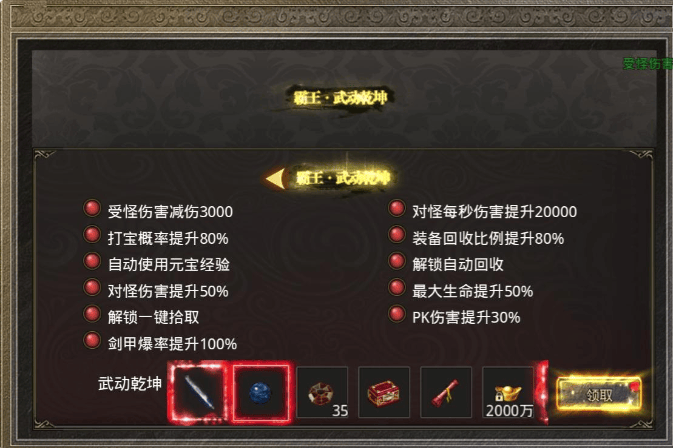
Task: Click the red scroll reward icon
Action: point(446,392)
